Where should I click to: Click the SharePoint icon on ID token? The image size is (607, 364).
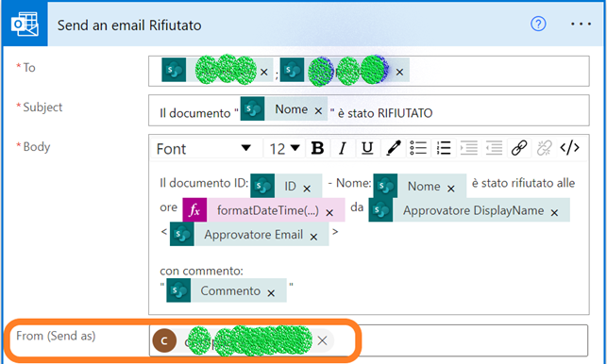coord(262,186)
